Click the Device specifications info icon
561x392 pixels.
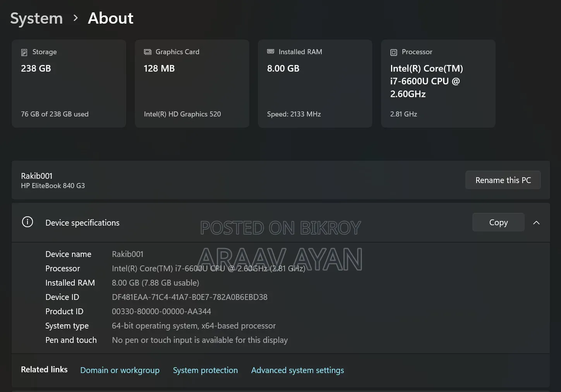(27, 222)
